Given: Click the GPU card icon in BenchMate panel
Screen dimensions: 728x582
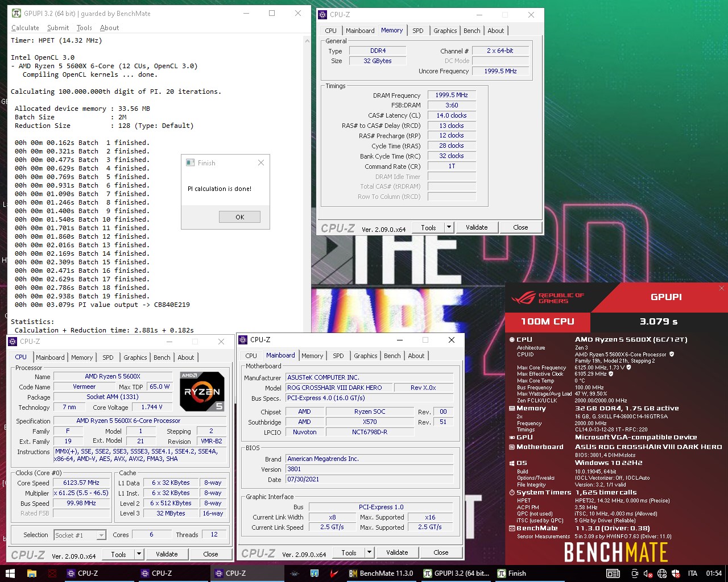Looking at the screenshot, I should 512,437.
